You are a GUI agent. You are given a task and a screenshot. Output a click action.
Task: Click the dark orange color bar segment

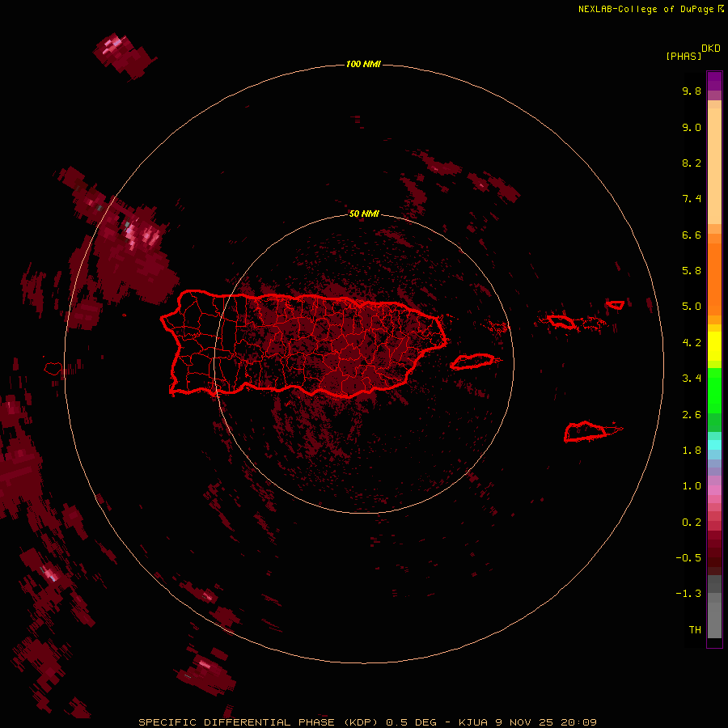(x=714, y=279)
